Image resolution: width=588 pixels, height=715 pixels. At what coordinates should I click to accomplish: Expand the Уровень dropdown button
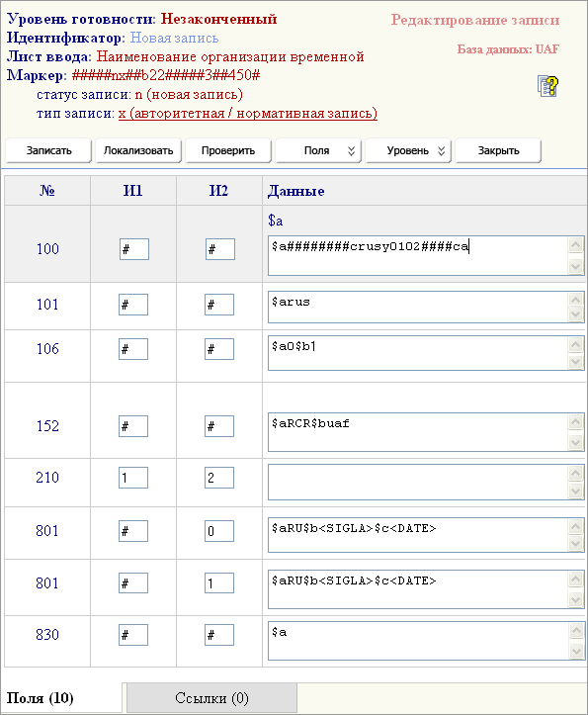pyautogui.click(x=408, y=151)
